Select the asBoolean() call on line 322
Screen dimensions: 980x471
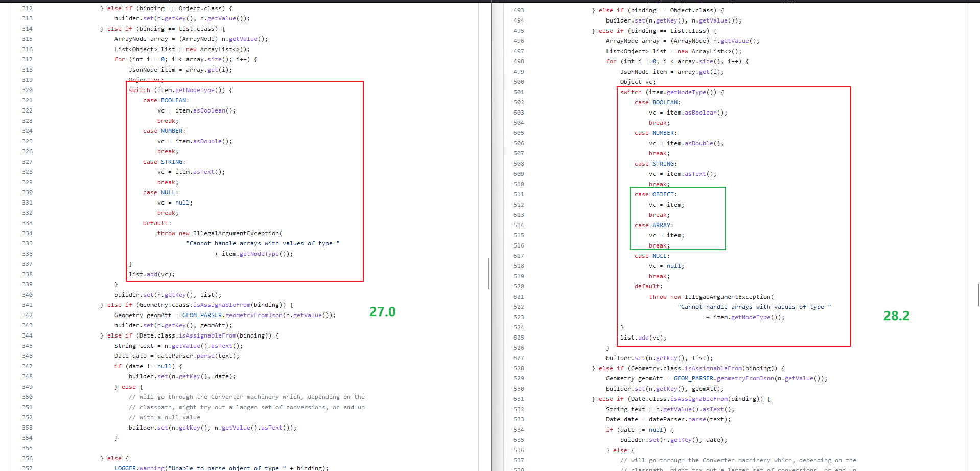(x=209, y=110)
